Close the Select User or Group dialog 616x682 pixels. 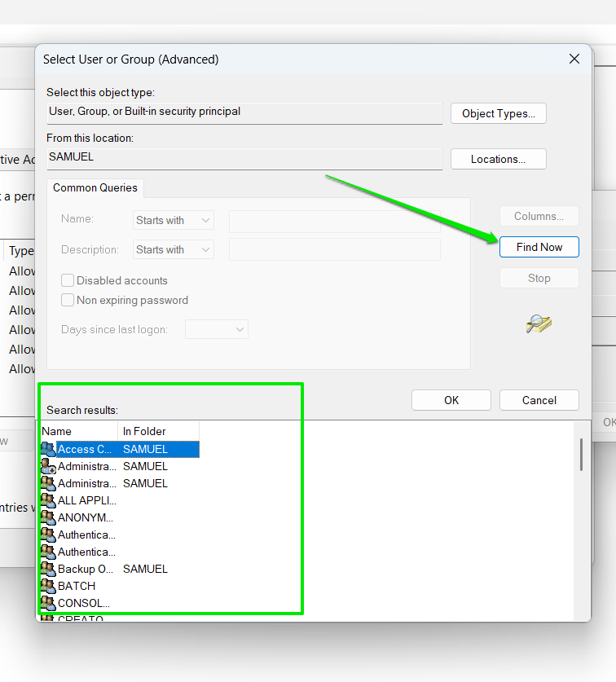[x=574, y=59]
